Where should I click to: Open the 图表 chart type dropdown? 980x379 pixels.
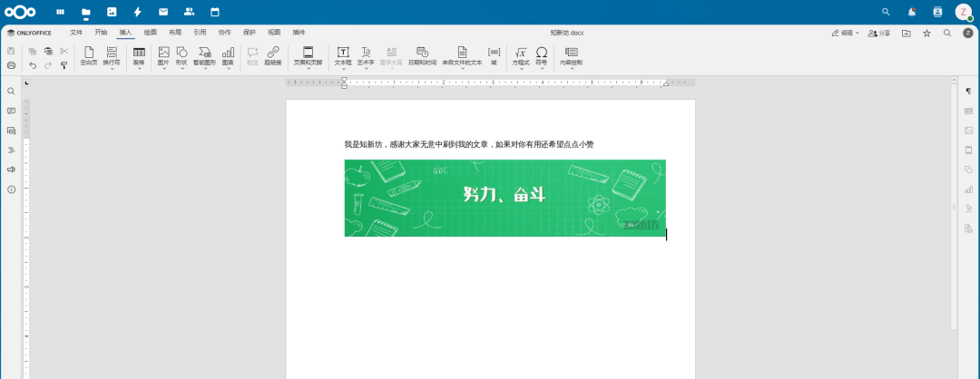[228, 69]
